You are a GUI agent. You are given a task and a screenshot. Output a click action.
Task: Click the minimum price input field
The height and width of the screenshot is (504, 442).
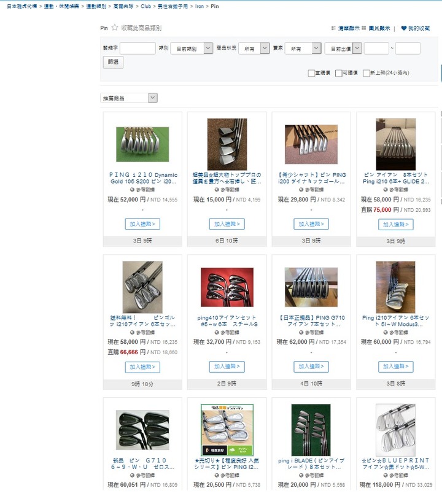376,48
